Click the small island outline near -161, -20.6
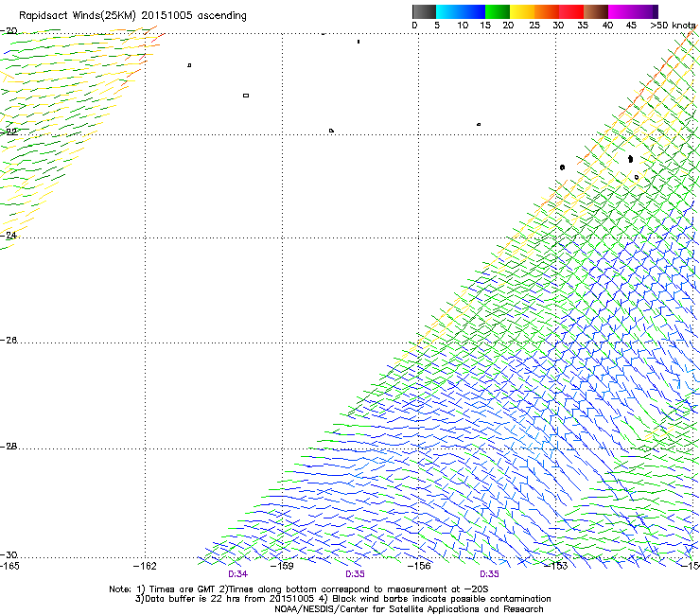This screenshot has height=615, width=700. [189, 65]
